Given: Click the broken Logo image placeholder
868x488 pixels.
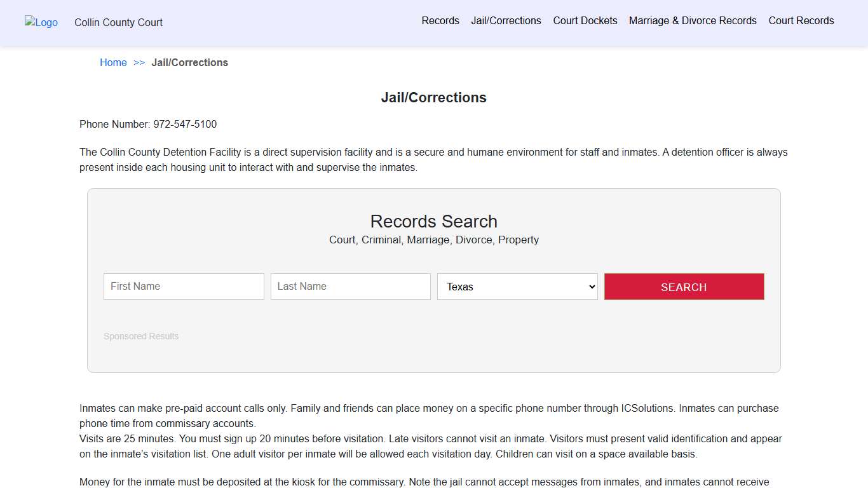Looking at the screenshot, I should pyautogui.click(x=41, y=23).
